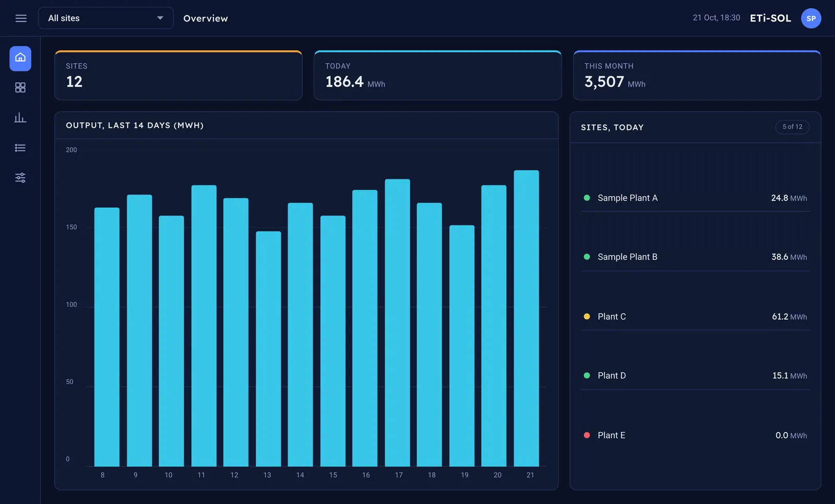Click the 5 of 12 badge
This screenshot has height=504, width=835.
point(792,127)
